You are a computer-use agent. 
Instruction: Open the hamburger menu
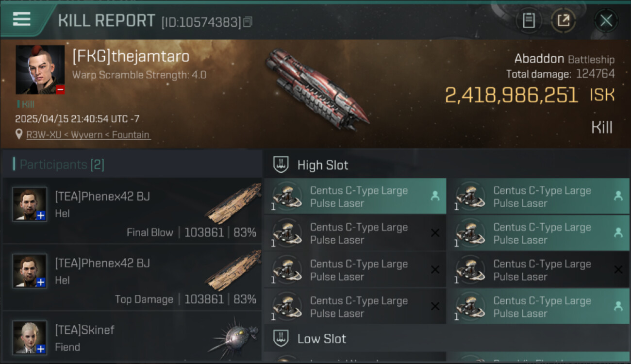22,19
